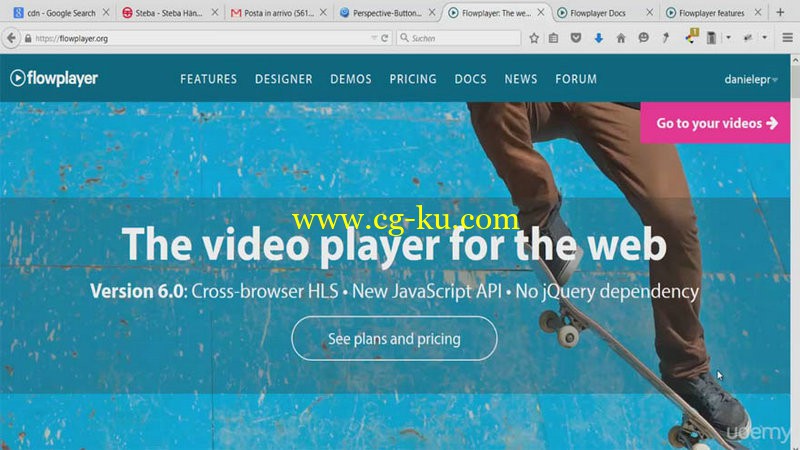This screenshot has width=800, height=450.
Task: Click the scrollbar up arrow
Action: tap(795, 60)
